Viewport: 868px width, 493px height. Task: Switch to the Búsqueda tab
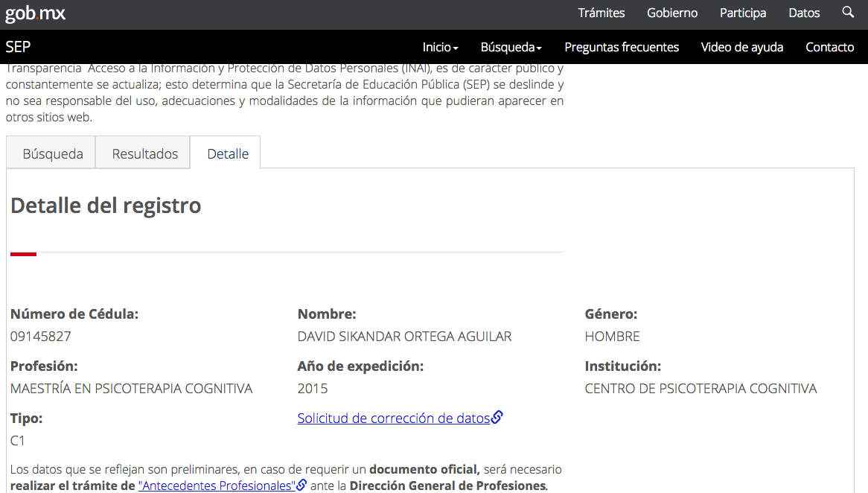pyautogui.click(x=53, y=154)
